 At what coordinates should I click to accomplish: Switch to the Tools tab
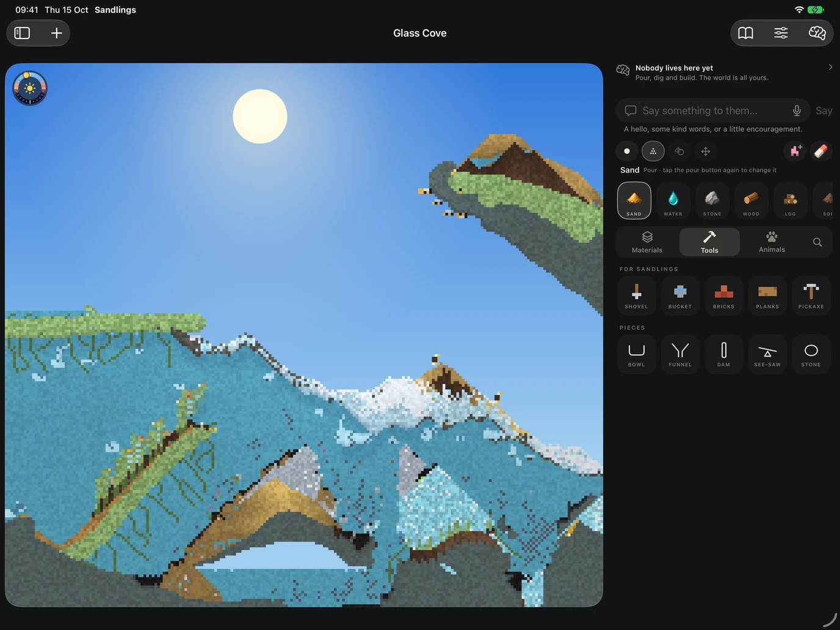coord(709,242)
